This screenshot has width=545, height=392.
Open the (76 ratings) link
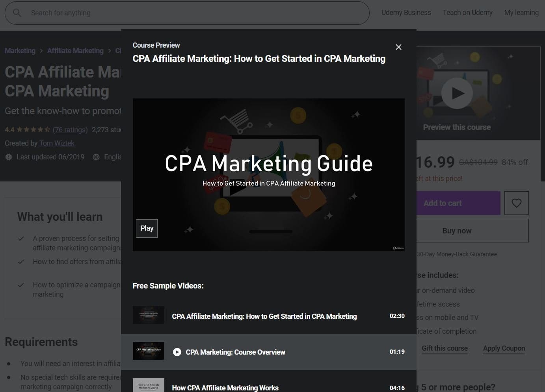70,129
